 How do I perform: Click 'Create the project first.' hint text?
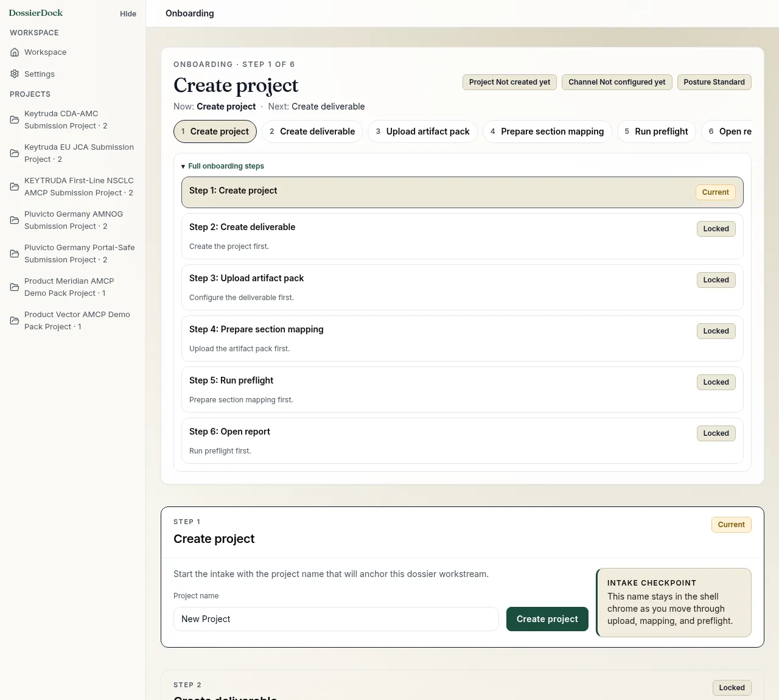coord(229,247)
